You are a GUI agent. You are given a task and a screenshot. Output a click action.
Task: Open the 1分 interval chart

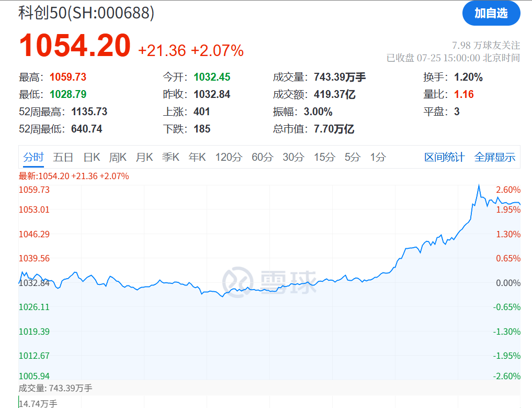pos(378,157)
